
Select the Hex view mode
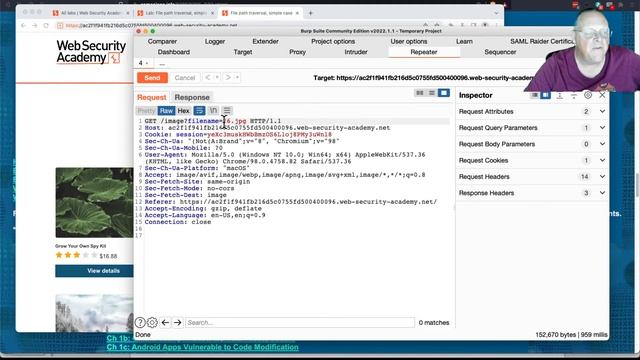click(x=183, y=111)
